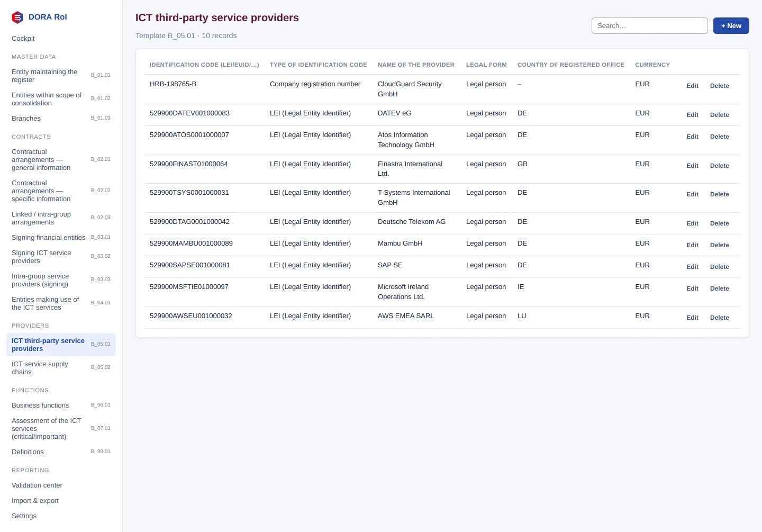Screen dimensions: 762x532
Task: Select code 529900MAMBU001000089
Action: click(x=191, y=244)
